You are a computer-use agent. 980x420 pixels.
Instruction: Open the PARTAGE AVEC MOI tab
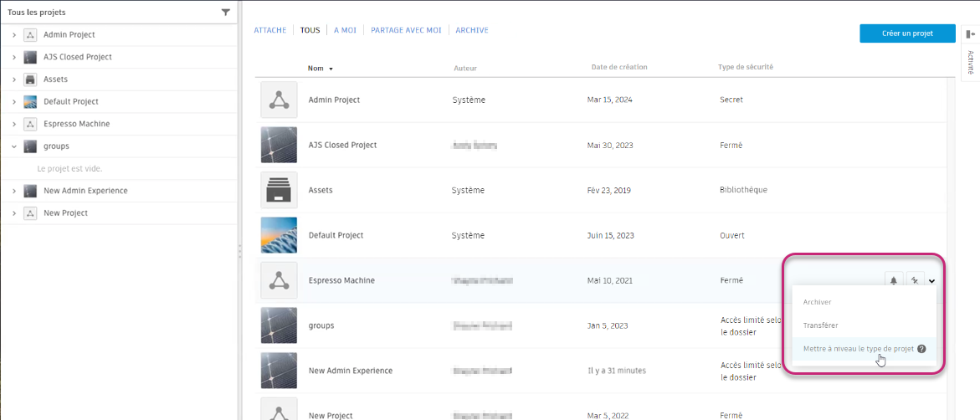[406, 30]
